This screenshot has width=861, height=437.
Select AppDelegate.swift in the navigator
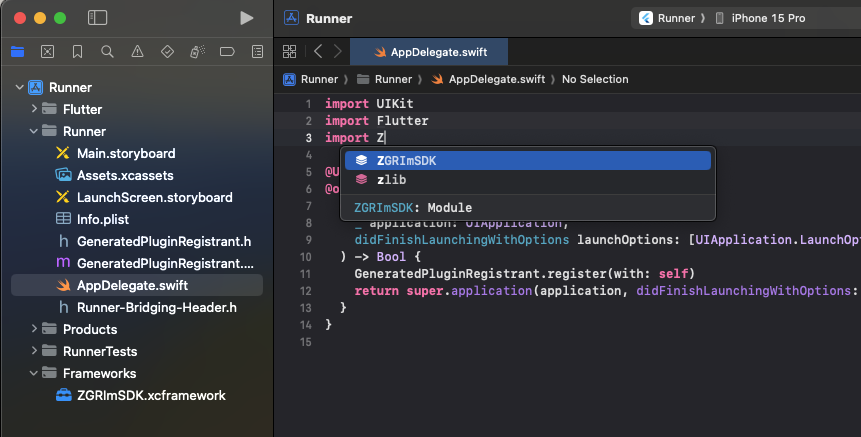[137, 285]
